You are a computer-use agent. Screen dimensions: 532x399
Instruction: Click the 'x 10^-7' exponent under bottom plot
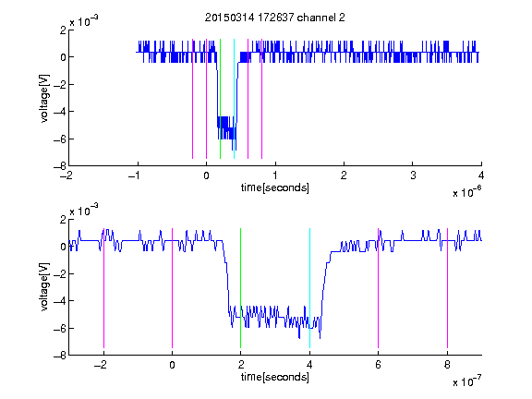[466, 381]
